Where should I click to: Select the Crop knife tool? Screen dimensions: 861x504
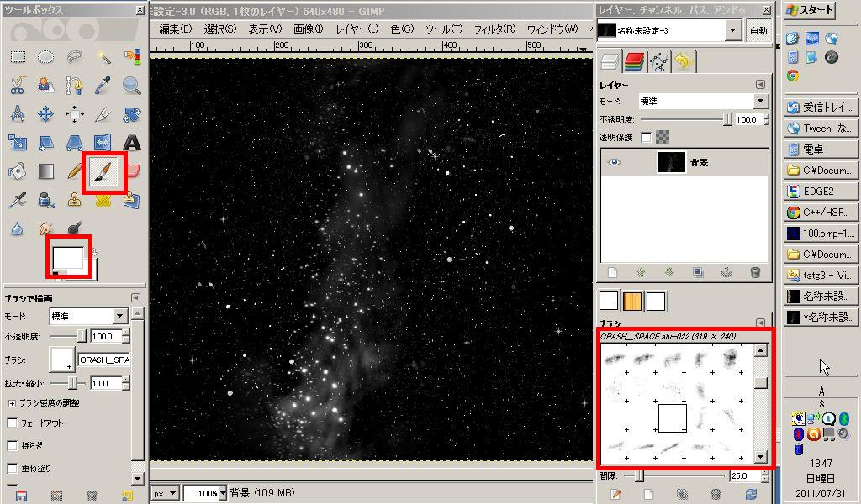103,114
